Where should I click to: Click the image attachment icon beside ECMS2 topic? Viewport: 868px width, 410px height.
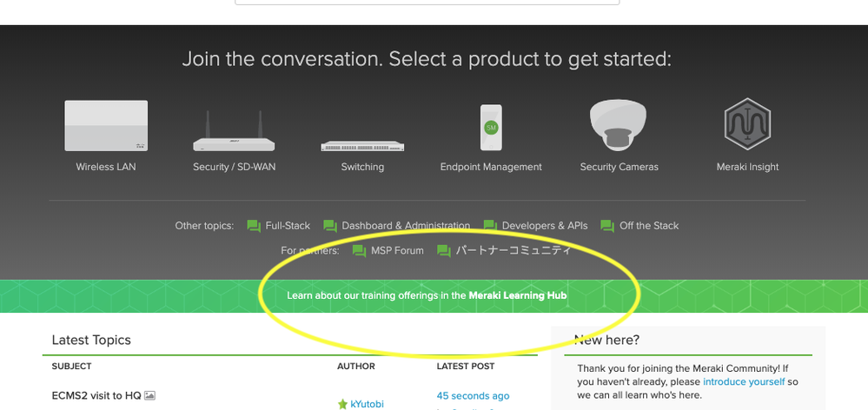click(x=149, y=395)
